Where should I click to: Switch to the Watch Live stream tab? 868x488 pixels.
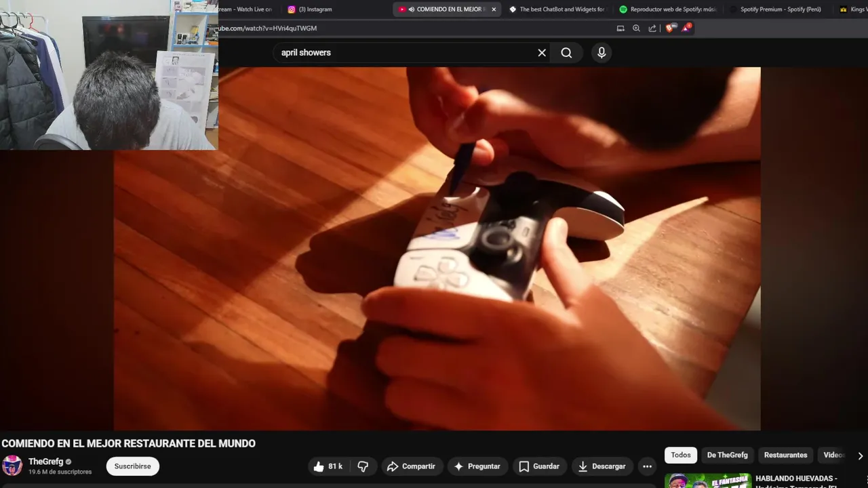pyautogui.click(x=245, y=9)
